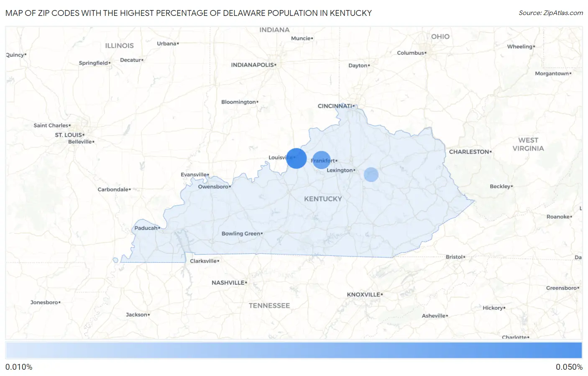Click the 0.050% legend maximum label
This screenshot has height=376, width=588.
coord(569,367)
